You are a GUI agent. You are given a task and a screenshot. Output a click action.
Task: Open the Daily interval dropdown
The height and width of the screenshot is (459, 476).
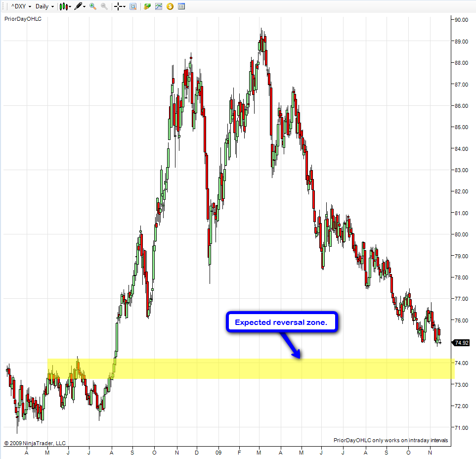(x=44, y=6)
